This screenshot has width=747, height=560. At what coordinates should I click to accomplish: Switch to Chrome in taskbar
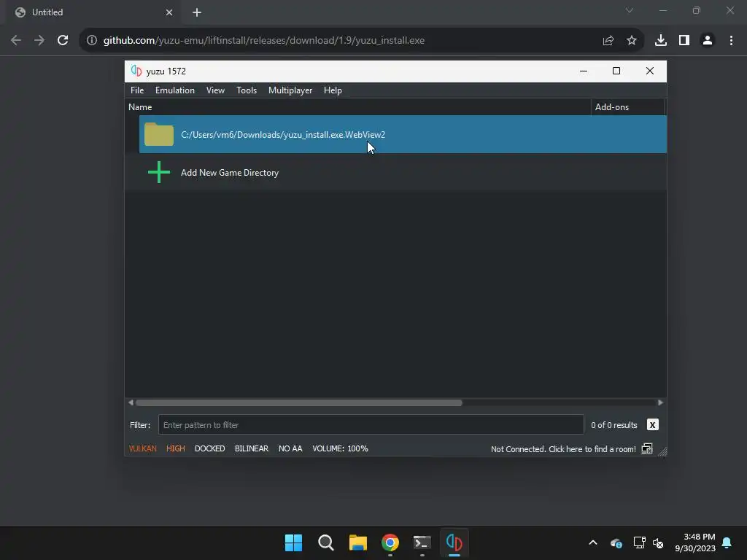(390, 542)
